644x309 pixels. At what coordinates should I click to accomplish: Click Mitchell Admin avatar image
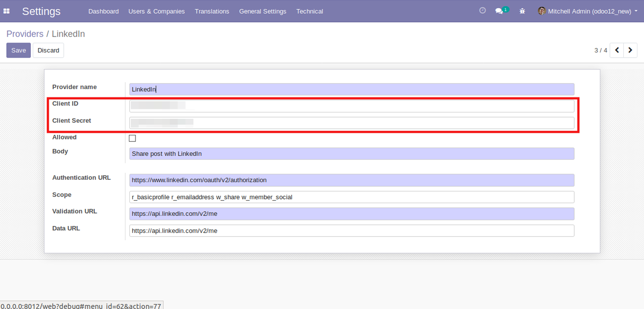tap(542, 11)
